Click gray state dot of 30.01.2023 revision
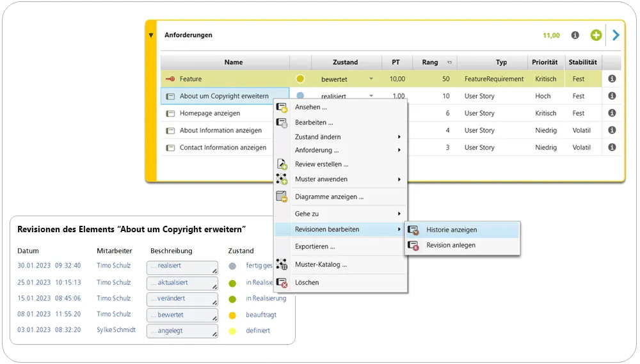The width and height of the screenshot is (640, 364). 232,266
